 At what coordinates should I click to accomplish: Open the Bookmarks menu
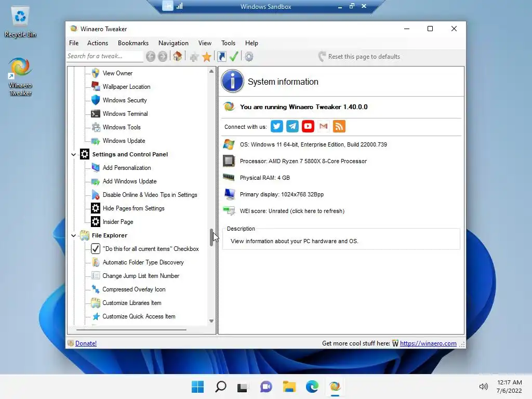[x=134, y=43]
